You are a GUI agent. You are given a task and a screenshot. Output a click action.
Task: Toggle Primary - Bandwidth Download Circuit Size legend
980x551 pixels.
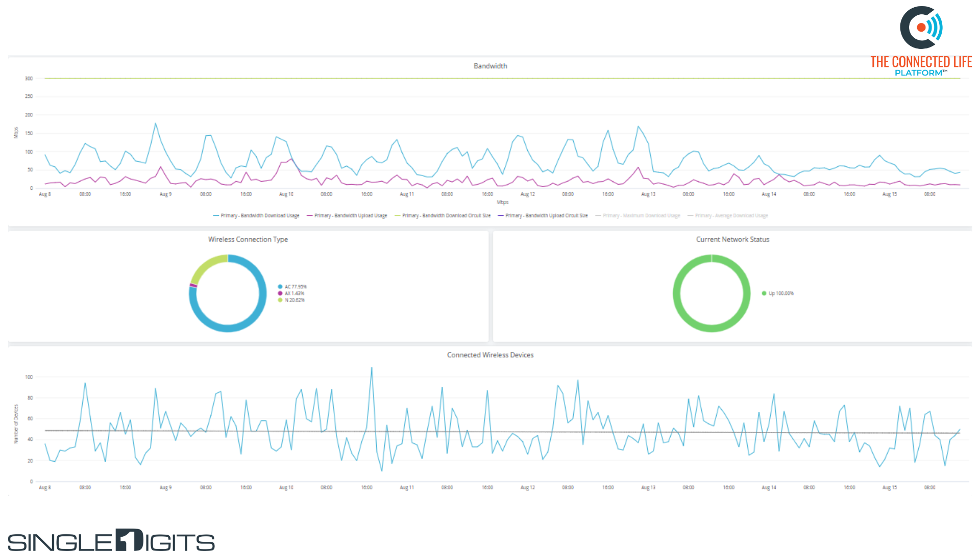tap(443, 216)
